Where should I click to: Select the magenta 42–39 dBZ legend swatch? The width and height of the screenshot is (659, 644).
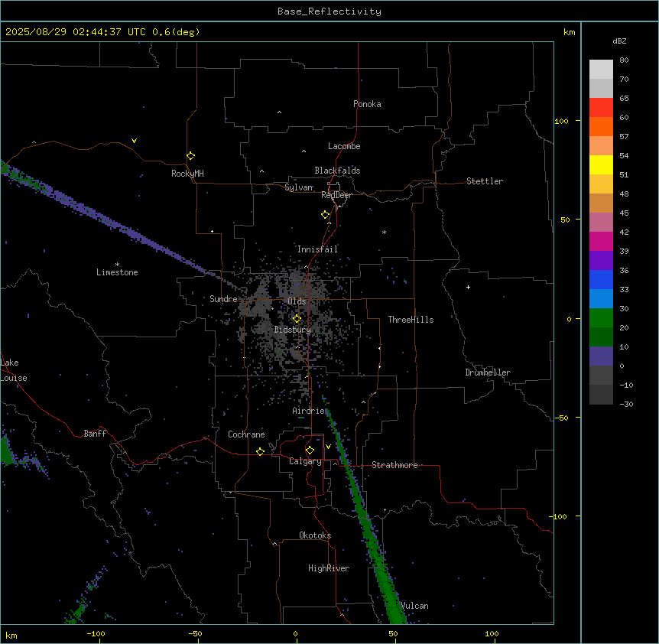[x=601, y=241]
